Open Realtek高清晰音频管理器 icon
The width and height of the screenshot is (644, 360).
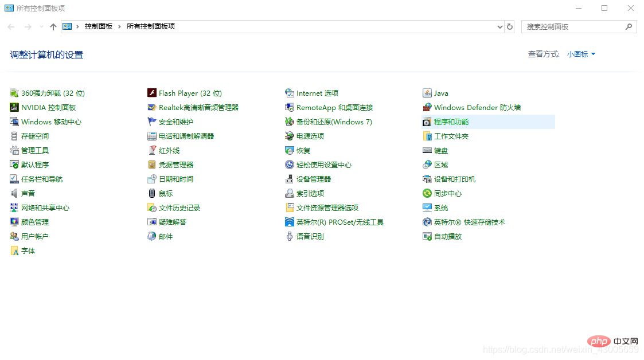coord(151,108)
